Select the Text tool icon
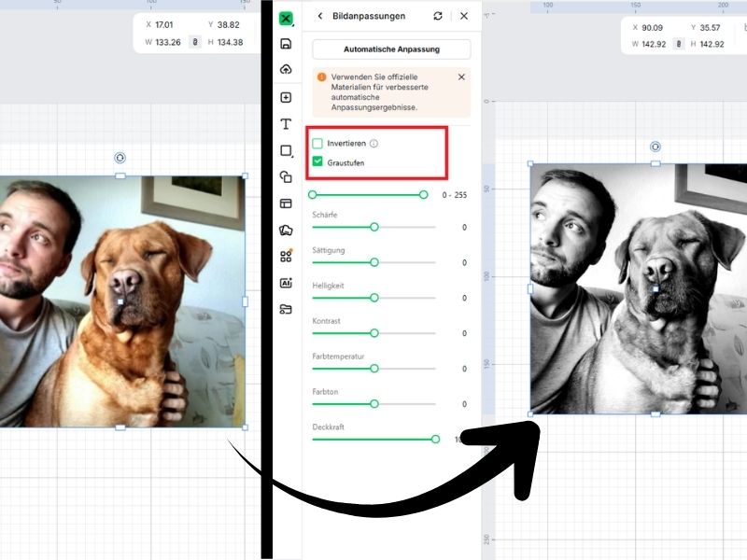This screenshot has width=747, height=560. [x=286, y=124]
